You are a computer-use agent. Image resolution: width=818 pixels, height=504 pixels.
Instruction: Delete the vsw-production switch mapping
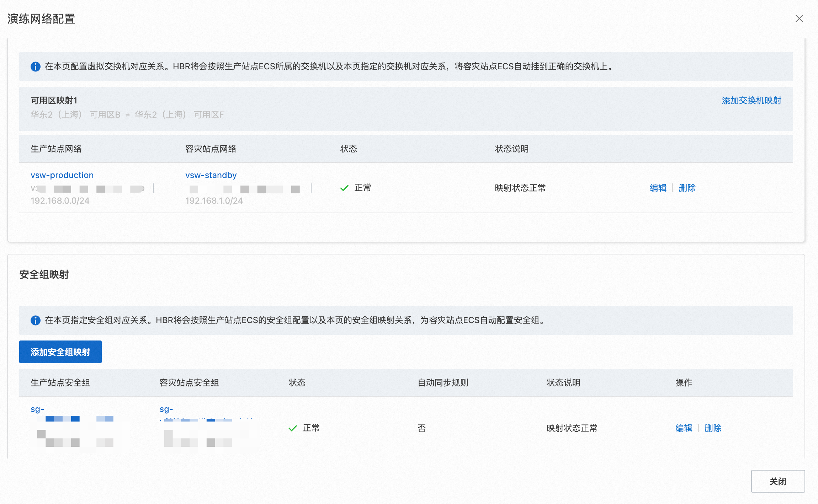click(687, 188)
